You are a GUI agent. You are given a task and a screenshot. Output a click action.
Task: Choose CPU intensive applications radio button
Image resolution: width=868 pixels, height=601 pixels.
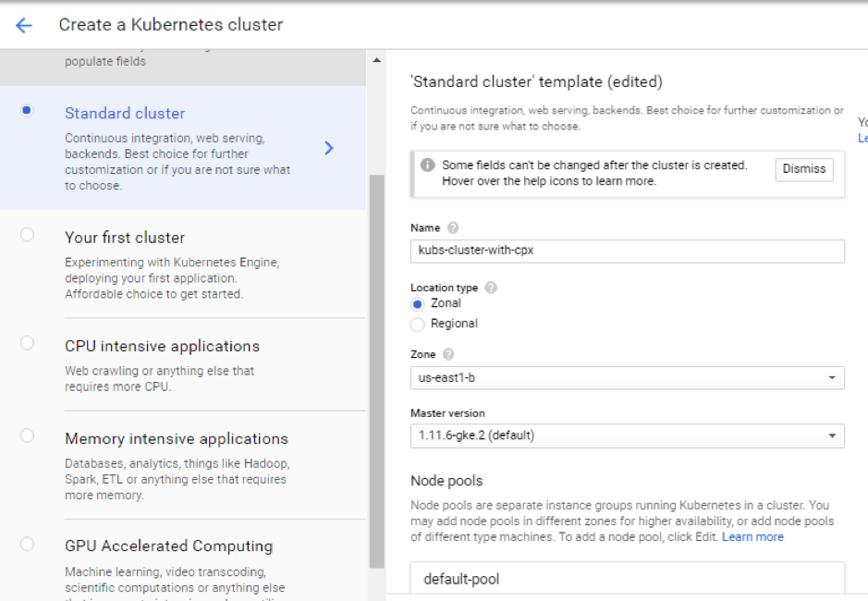tap(27, 343)
